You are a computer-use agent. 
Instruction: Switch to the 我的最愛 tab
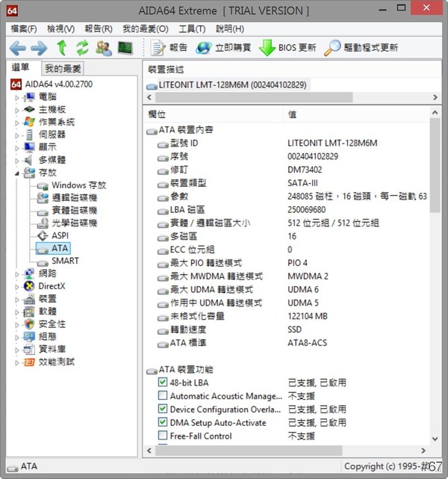click(x=63, y=69)
